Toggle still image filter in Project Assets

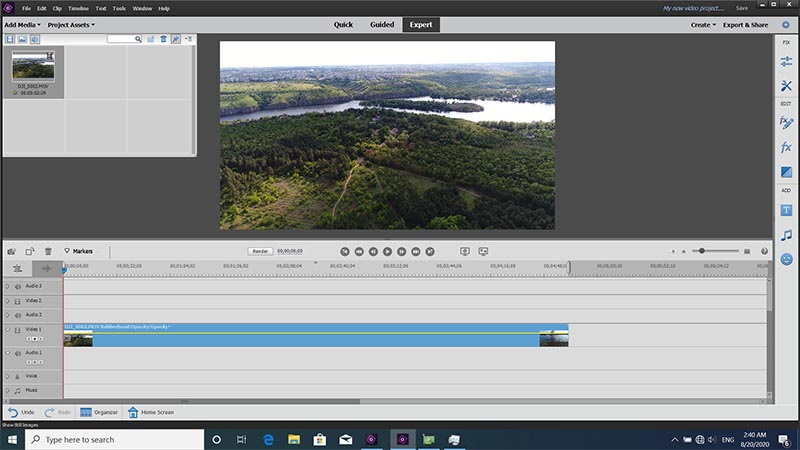click(22, 39)
